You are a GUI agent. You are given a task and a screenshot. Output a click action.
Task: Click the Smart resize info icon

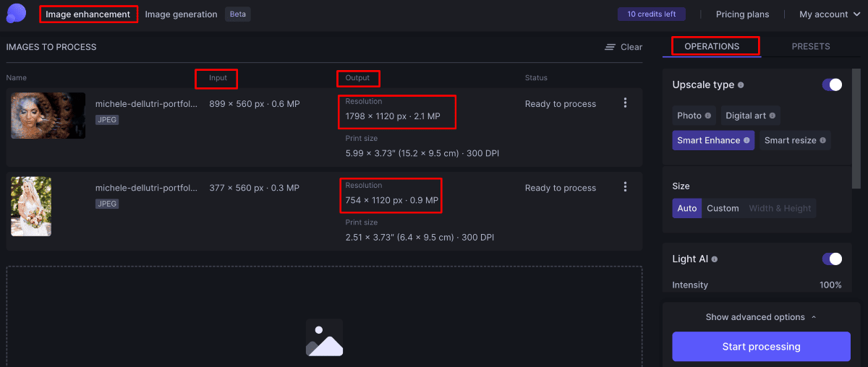pos(822,140)
